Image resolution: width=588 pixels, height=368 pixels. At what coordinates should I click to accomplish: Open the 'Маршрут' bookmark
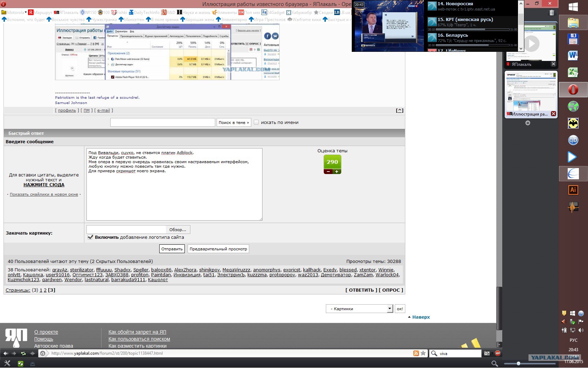[x=40, y=12]
